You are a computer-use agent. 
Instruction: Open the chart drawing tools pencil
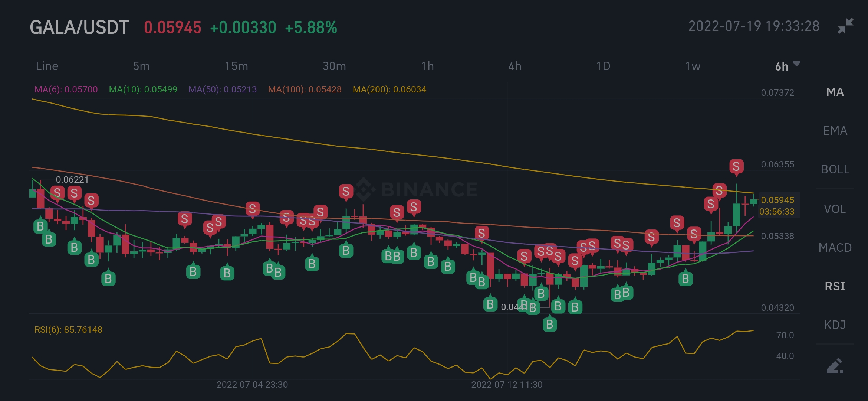coord(835,365)
